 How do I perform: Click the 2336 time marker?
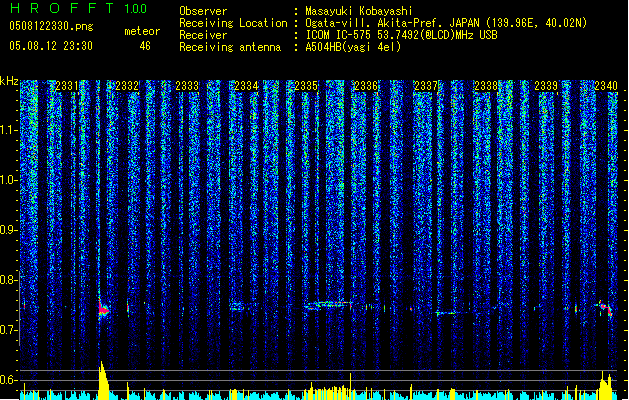[x=366, y=86]
